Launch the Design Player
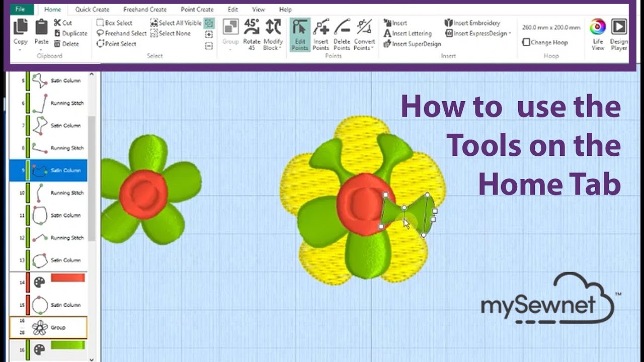The image size is (644, 362). pyautogui.click(x=619, y=34)
